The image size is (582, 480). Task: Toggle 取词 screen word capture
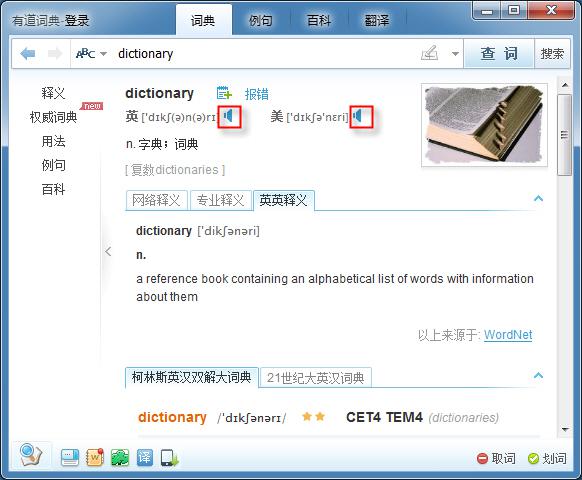click(496, 458)
